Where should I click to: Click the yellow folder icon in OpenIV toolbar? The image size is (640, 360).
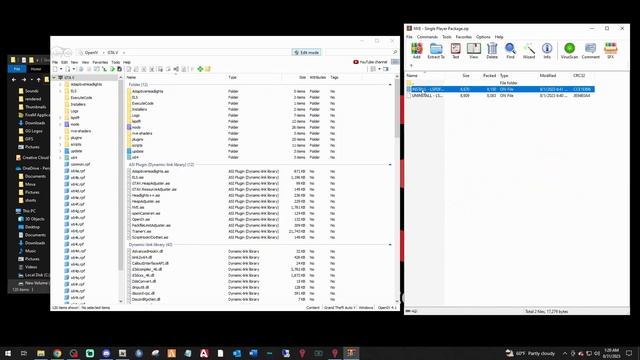point(208,69)
